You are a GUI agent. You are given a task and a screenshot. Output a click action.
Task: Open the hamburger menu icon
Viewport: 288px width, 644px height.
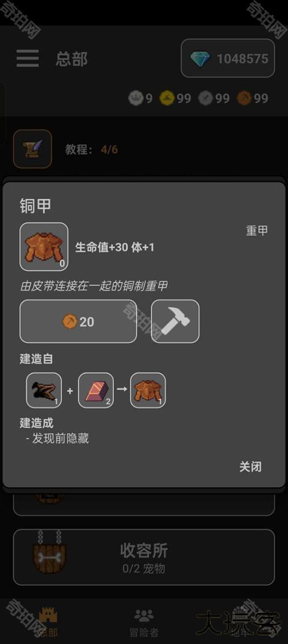coord(28,59)
